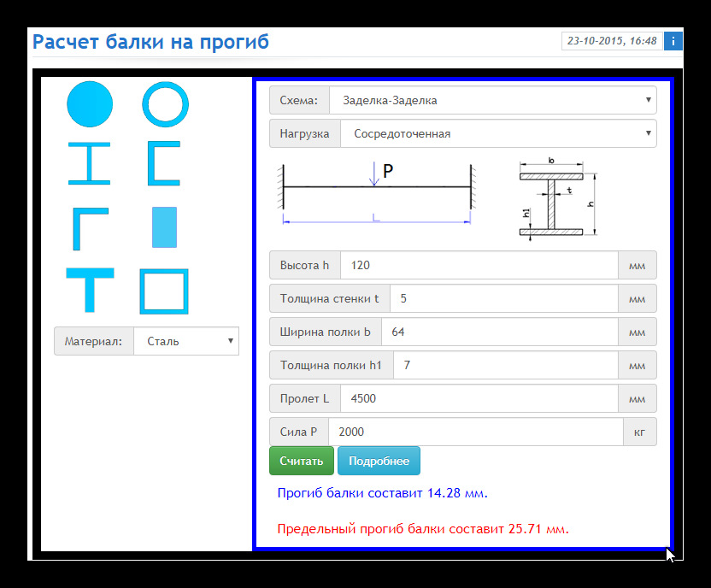The image size is (711, 588).
Task: Choose the I-beam cross-section shape
Action: (x=90, y=163)
